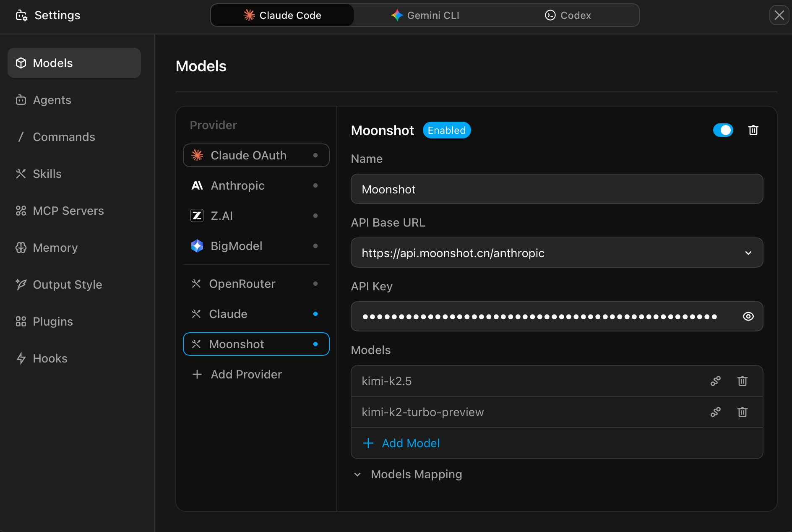Switch to the Codex tab
This screenshot has width=792, height=532.
pyautogui.click(x=568, y=15)
